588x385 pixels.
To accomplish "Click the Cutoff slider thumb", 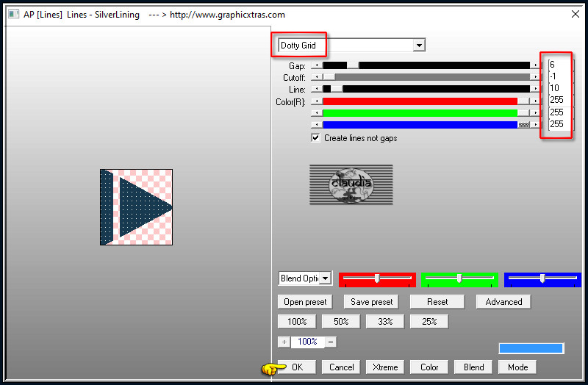I will click(329, 77).
